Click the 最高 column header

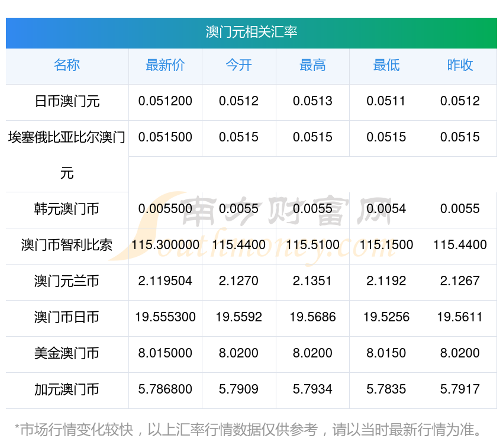pos(312,66)
